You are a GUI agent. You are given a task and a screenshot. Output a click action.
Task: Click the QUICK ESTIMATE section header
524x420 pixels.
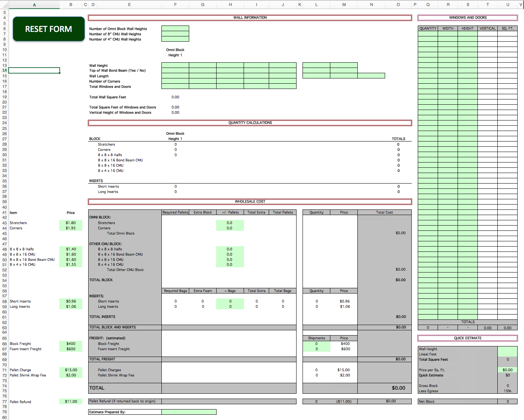click(468, 338)
